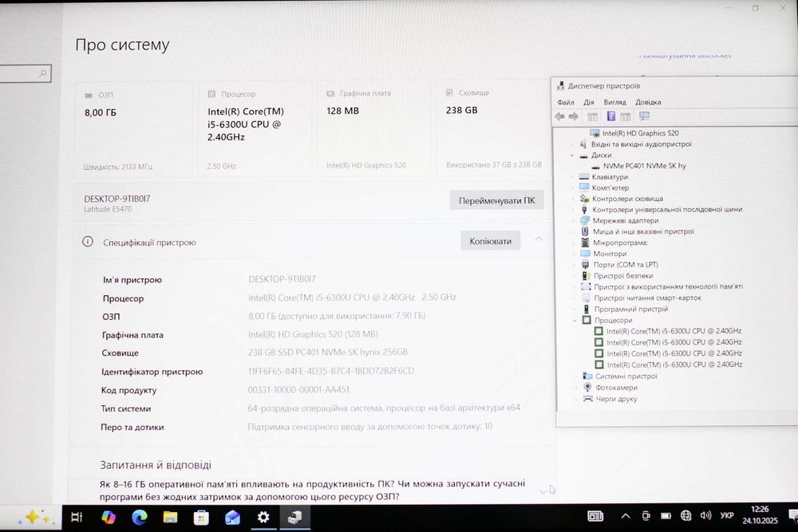Select the Пристрої безпеки category
The image size is (798, 532).
pyautogui.click(x=623, y=276)
